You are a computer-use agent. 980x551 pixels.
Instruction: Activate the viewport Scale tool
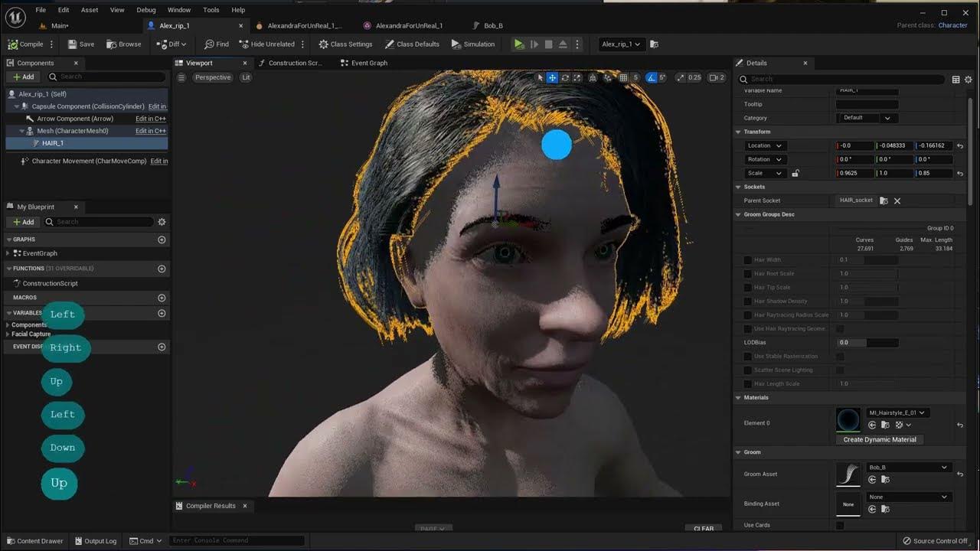click(x=577, y=77)
